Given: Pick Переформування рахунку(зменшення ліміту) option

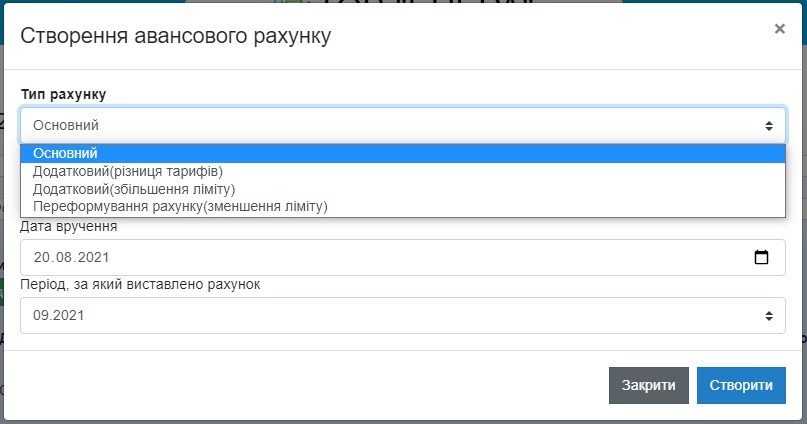Looking at the screenshot, I should 180,206.
